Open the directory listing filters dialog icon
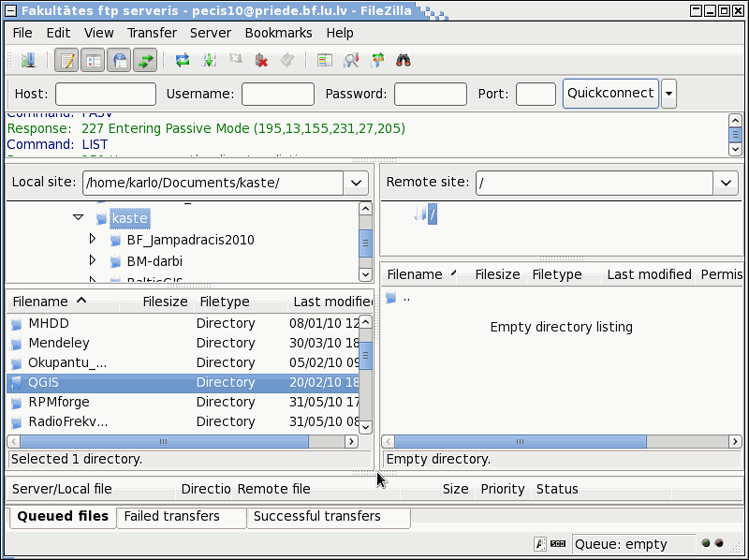Viewport: 749px width, 560px height. (x=325, y=61)
